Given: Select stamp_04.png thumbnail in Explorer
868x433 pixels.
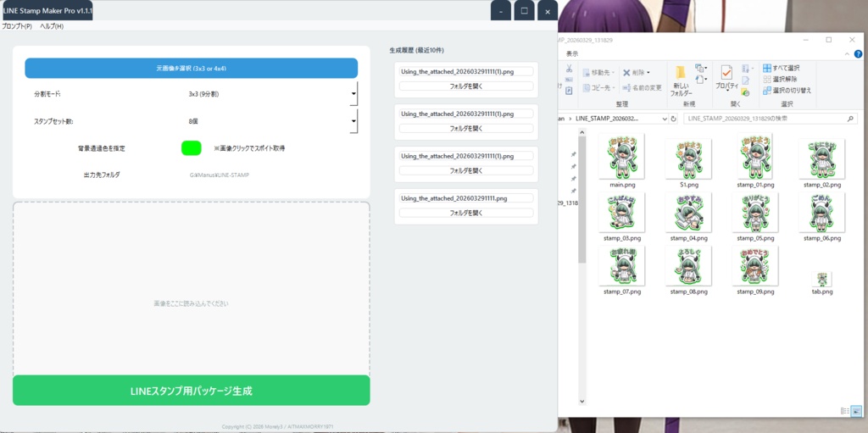Looking at the screenshot, I should coord(688,213).
